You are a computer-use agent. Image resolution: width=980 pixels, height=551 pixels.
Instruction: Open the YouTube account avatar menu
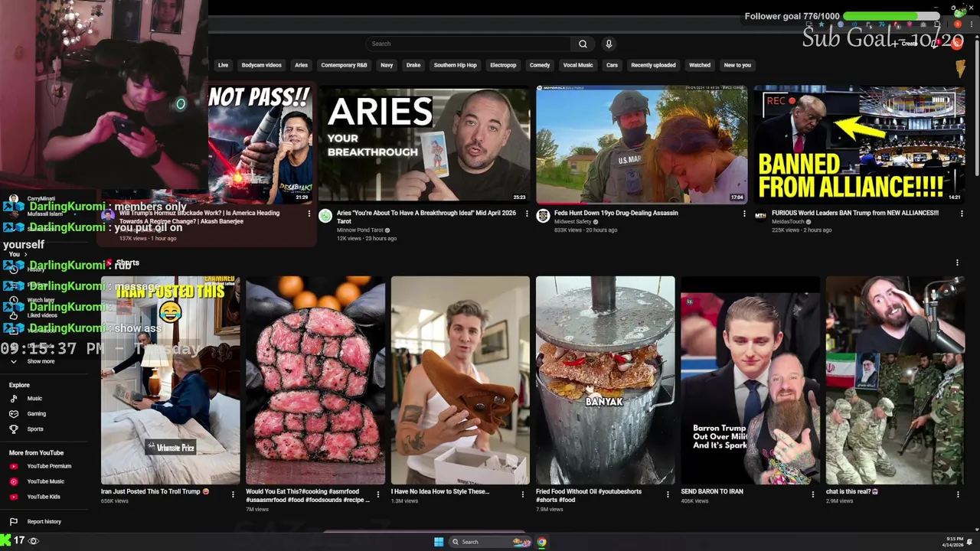(957, 44)
